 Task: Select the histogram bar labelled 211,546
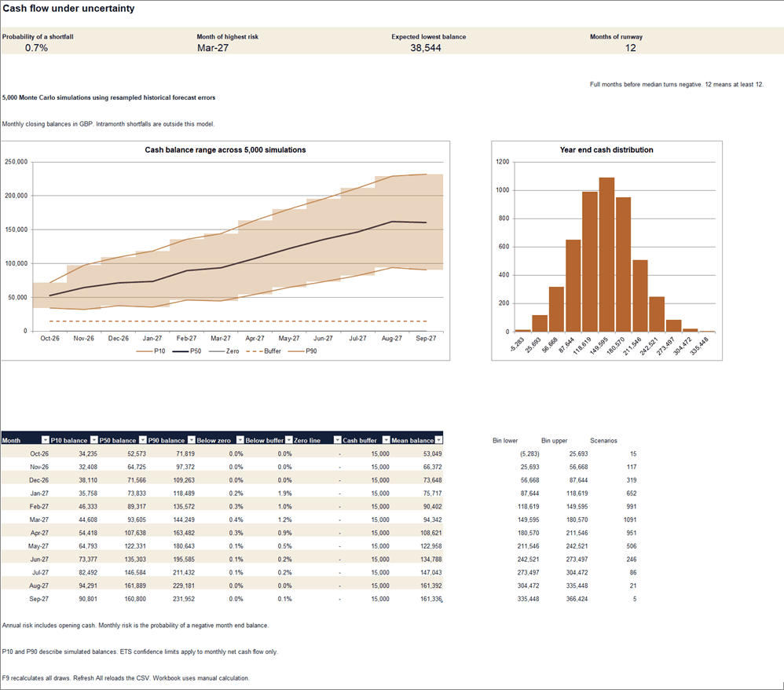point(640,295)
